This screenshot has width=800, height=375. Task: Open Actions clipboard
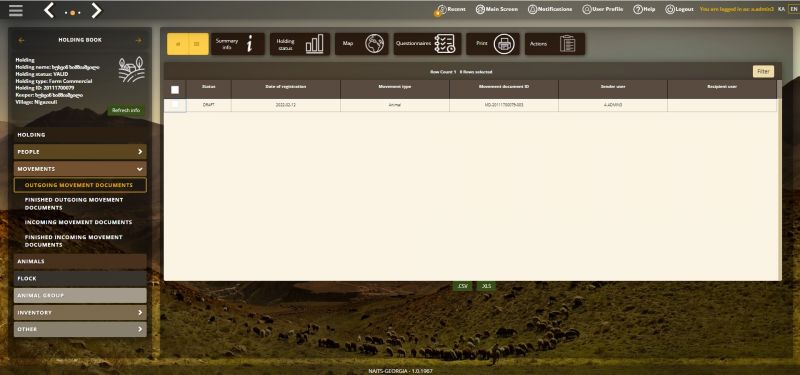pyautogui.click(x=555, y=44)
